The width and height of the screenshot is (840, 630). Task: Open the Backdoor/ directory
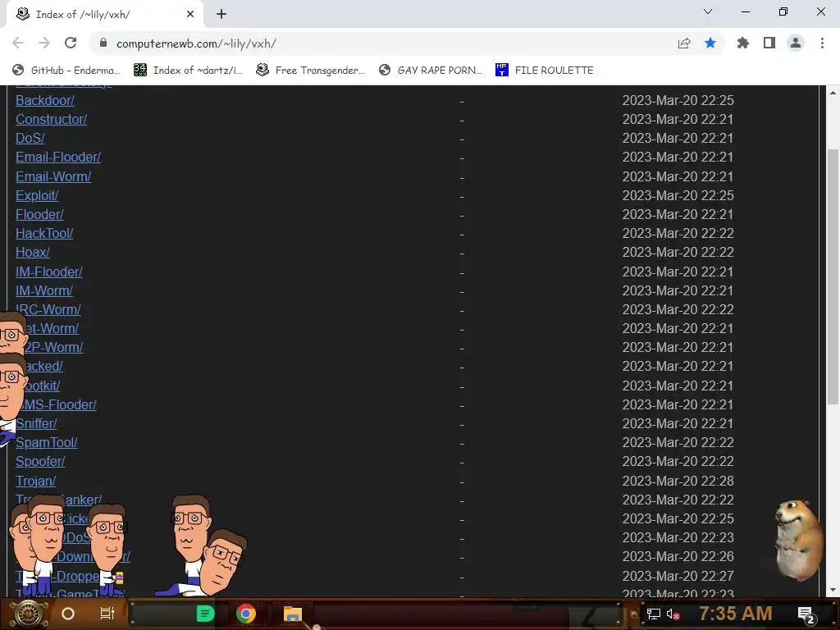(x=45, y=101)
